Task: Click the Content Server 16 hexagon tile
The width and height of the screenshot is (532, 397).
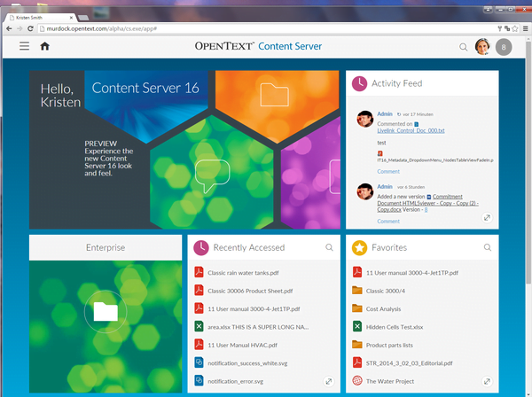Action: pos(146,105)
